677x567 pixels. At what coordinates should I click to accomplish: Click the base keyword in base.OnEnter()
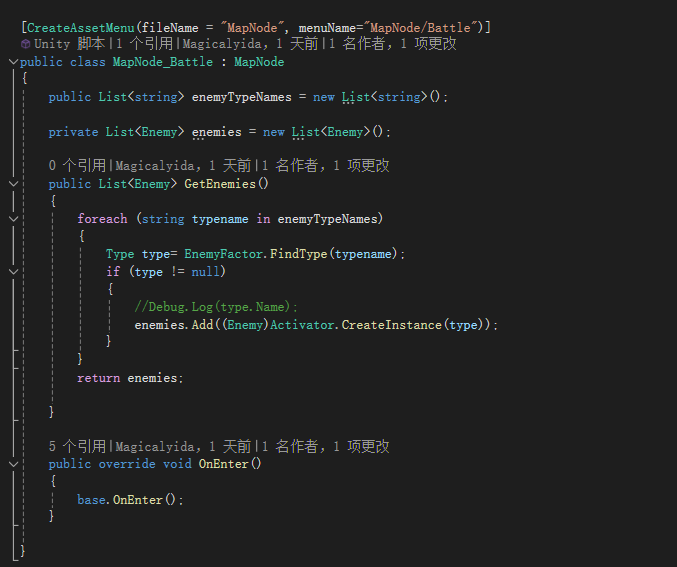(x=92, y=500)
